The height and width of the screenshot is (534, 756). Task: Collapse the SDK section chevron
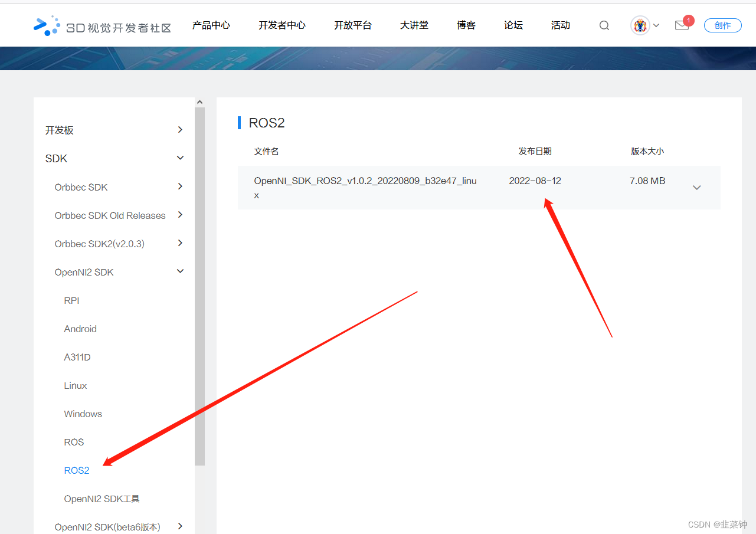pos(181,158)
